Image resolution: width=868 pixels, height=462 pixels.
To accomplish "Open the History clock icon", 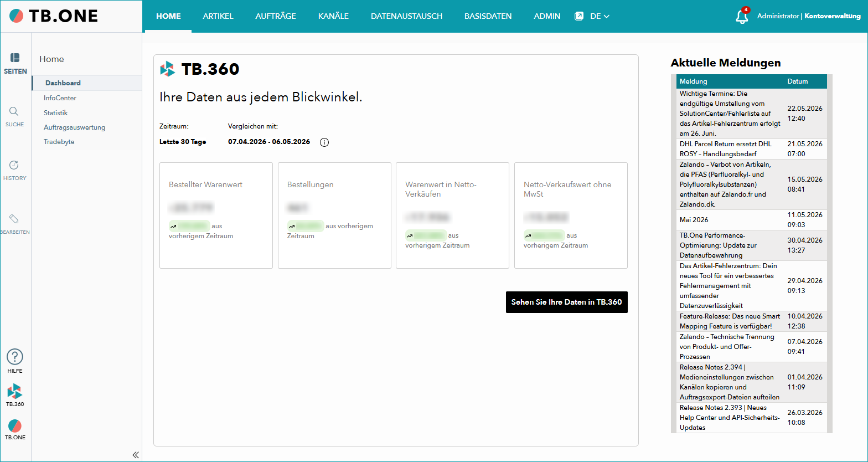I will tap(14, 165).
